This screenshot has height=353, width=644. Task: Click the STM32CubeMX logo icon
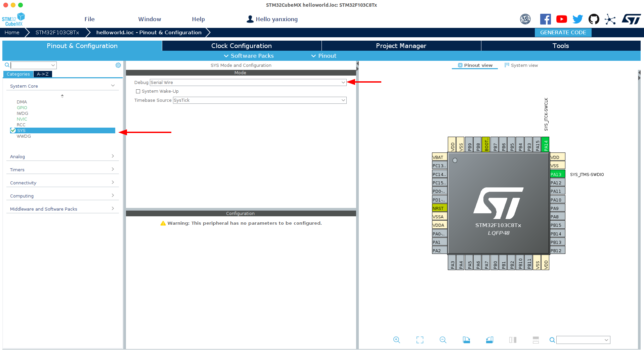13,19
